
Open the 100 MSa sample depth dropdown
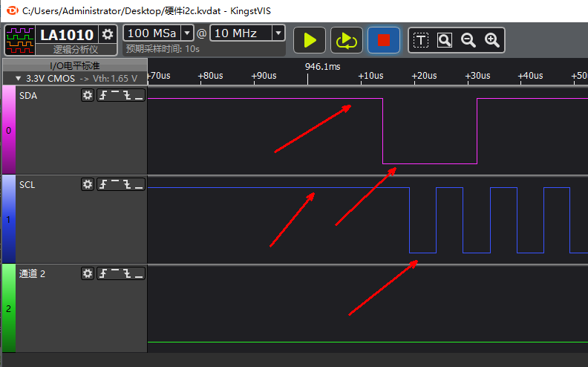(x=186, y=33)
